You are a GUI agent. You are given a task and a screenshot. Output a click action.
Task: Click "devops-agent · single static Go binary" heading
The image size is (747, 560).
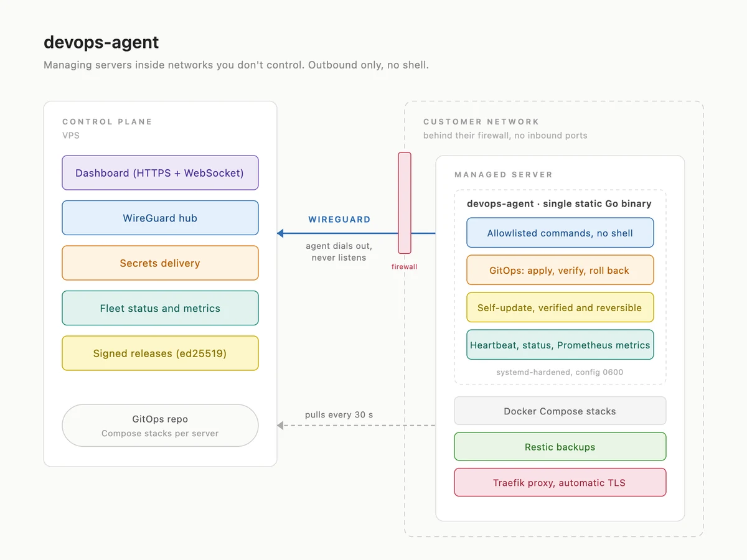pyautogui.click(x=559, y=203)
